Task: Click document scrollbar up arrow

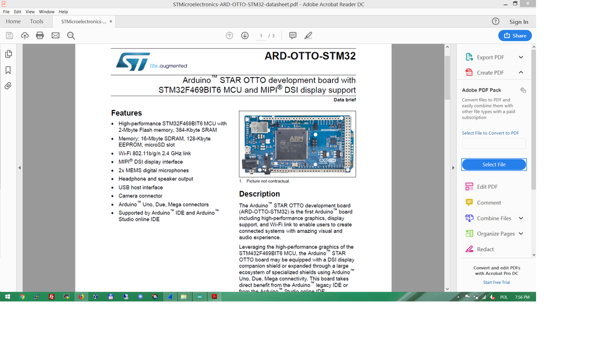Action: click(x=447, y=47)
